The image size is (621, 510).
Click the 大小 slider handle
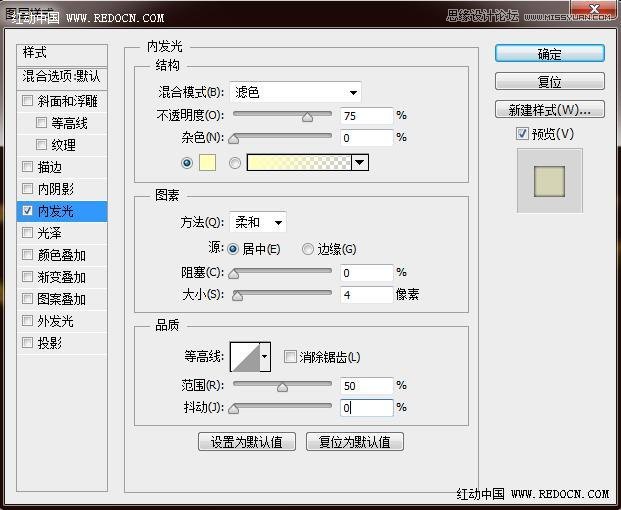click(237, 296)
